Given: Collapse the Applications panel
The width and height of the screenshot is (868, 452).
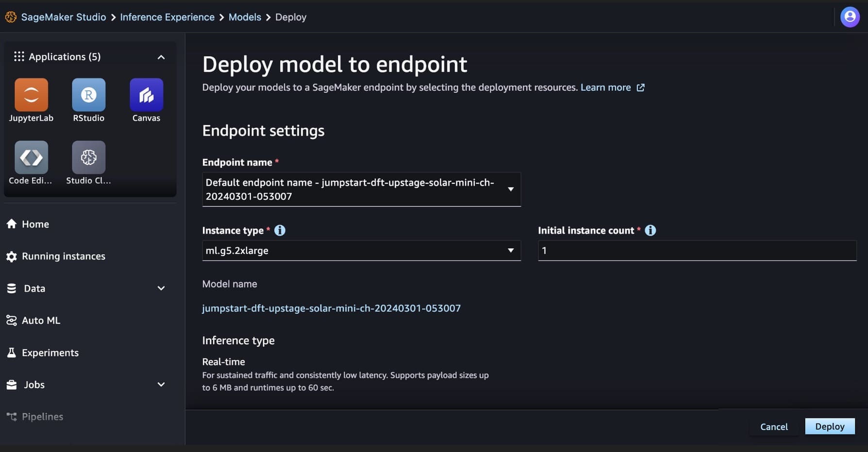Looking at the screenshot, I should tap(161, 57).
